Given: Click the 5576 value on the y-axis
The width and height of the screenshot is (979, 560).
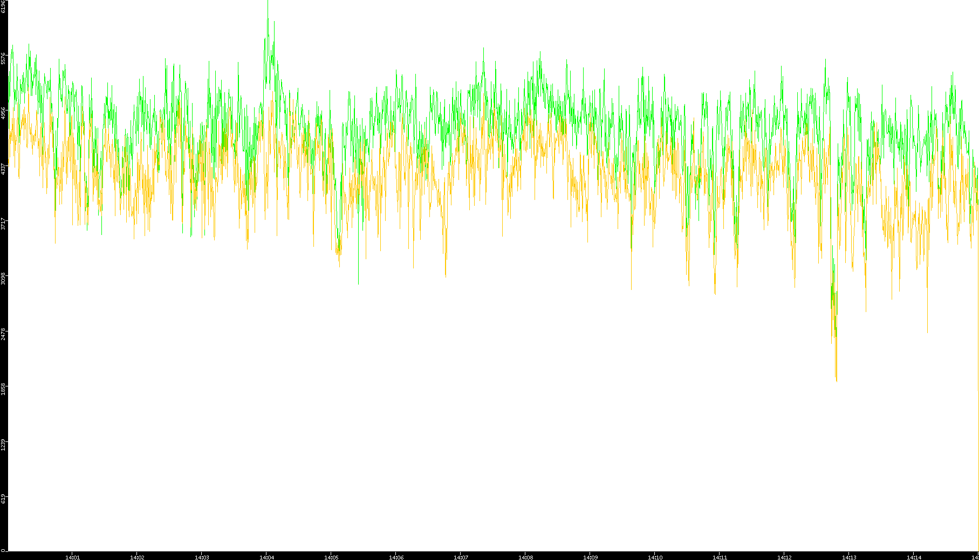Looking at the screenshot, I should point(4,58).
